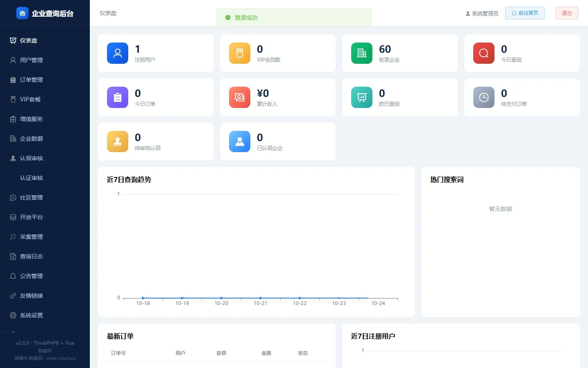Click the 公告管理 bell icon in sidebar
The image size is (588, 368).
tap(13, 276)
